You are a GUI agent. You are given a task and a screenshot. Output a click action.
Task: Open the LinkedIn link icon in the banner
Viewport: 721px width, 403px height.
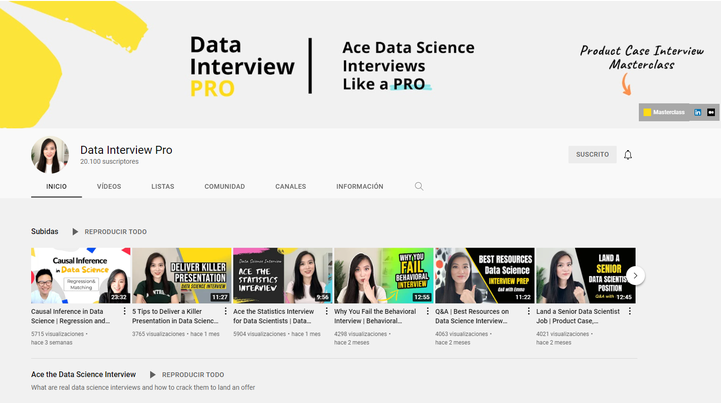(698, 112)
